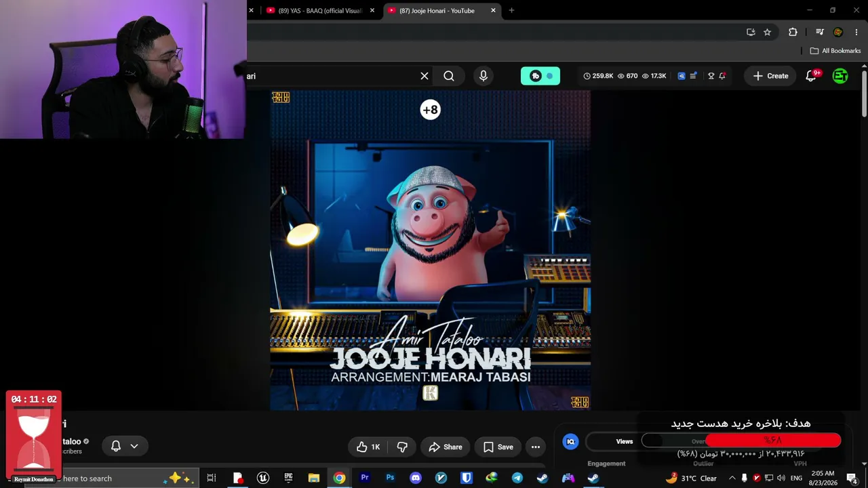Click the Jooje Honari video artwork
The width and height of the screenshot is (868, 488).
point(430,250)
